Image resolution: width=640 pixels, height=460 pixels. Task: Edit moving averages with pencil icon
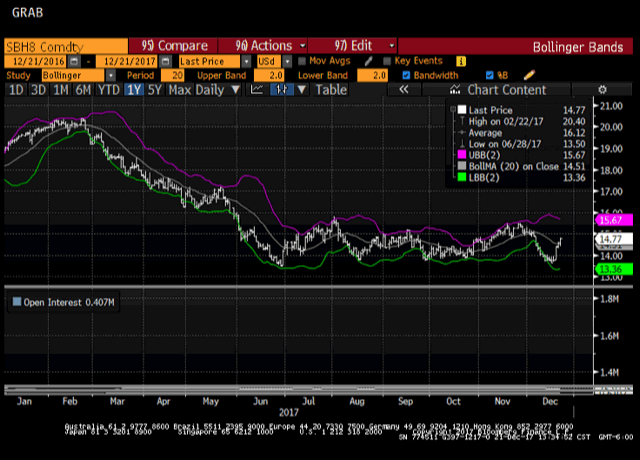pos(368,61)
